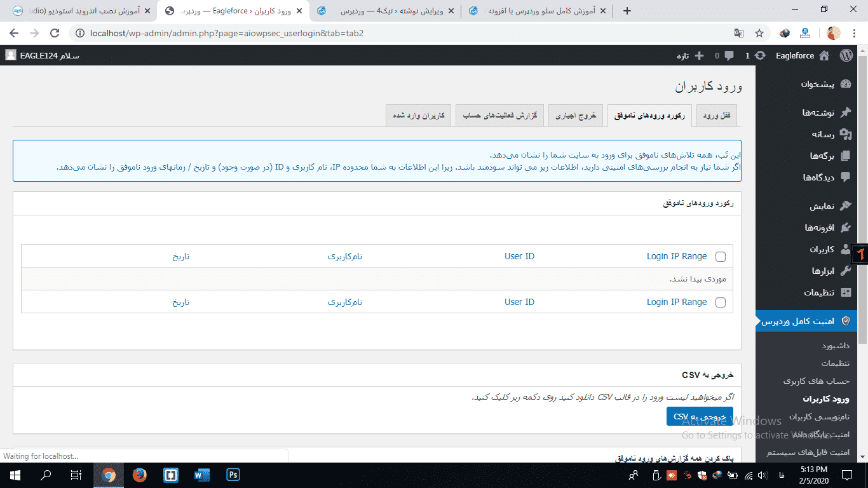Sort by User ID header column

tap(519, 256)
